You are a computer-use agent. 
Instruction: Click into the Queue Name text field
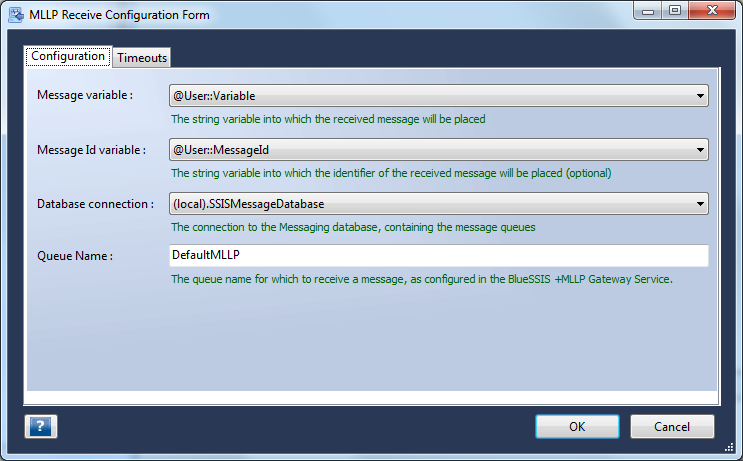[x=439, y=255]
